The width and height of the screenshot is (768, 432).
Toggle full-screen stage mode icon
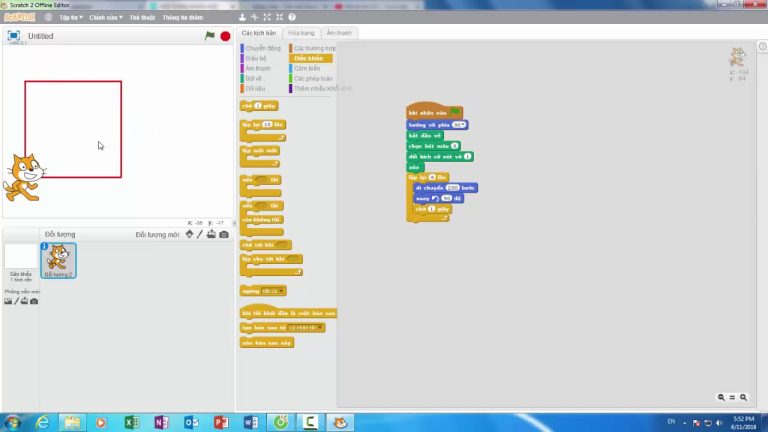click(x=14, y=36)
